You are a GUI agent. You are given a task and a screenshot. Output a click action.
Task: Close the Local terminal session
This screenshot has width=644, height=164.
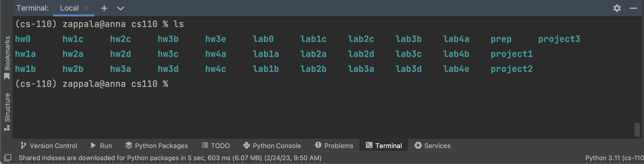click(86, 8)
